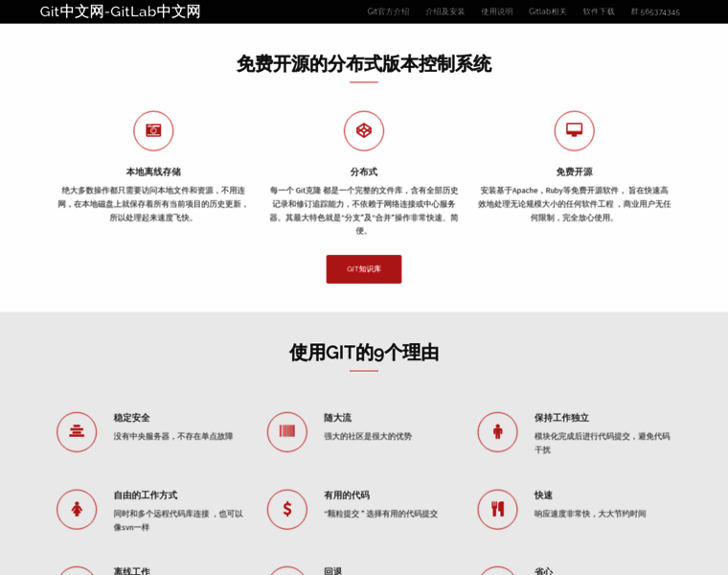Click the 保持工作独立 title

point(561,418)
